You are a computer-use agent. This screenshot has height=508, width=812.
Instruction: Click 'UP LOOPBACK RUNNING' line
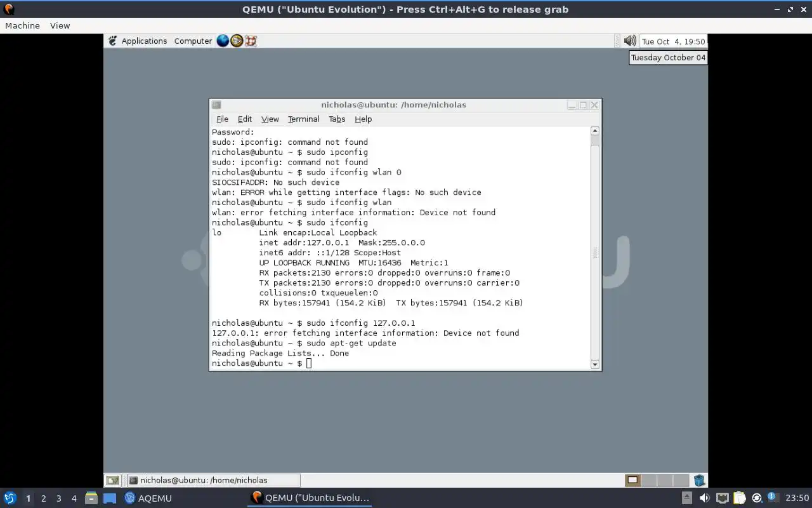click(x=353, y=263)
